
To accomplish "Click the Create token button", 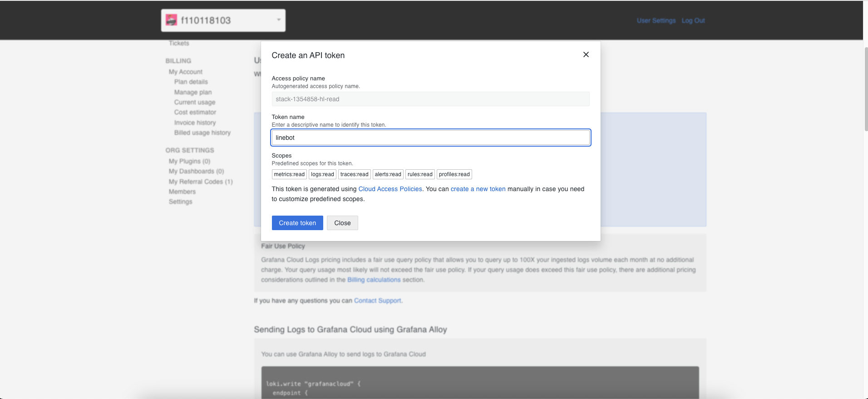I will pos(297,223).
